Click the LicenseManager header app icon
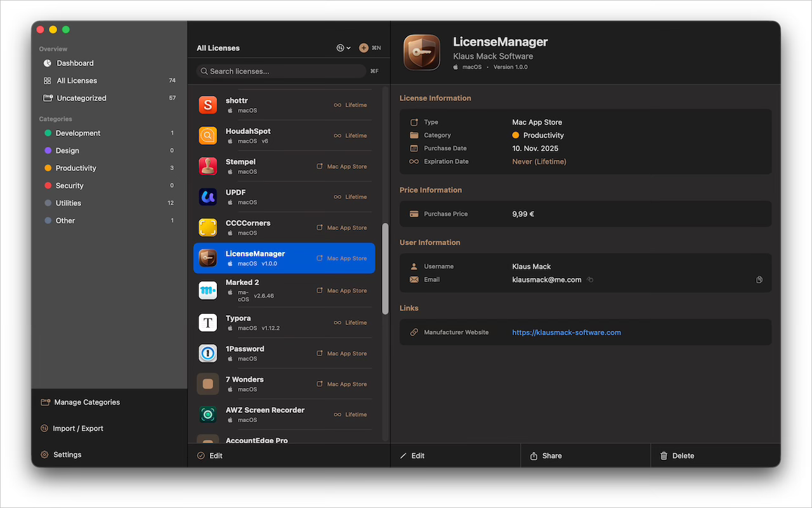Image resolution: width=812 pixels, height=508 pixels. click(422, 52)
